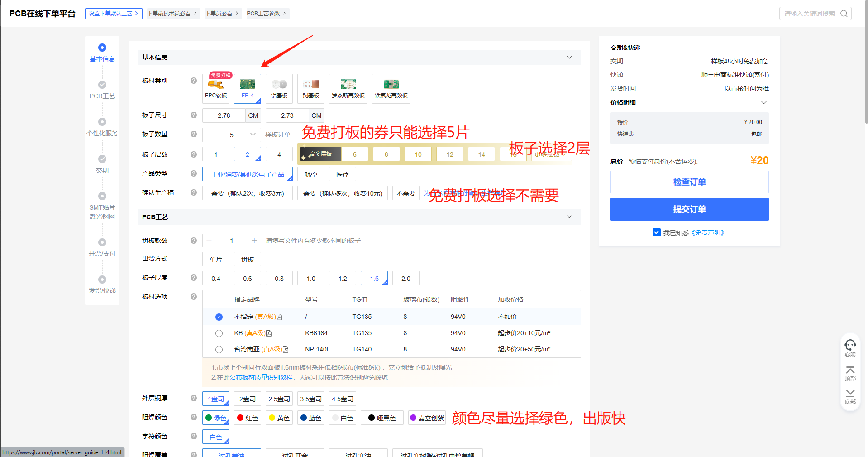Jump to page top with 顶部 icon
Viewport: 868px width, 457px height.
850,373
